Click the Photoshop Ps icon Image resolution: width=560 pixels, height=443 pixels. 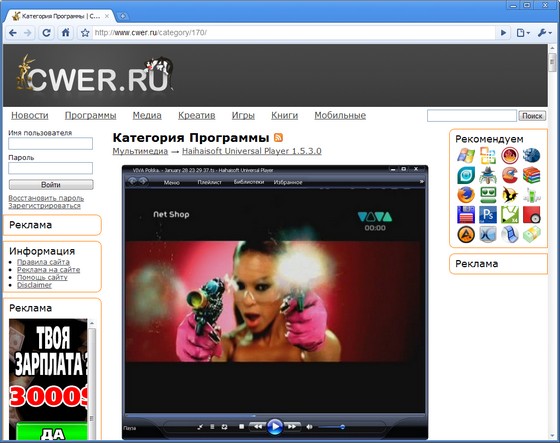[488, 215]
